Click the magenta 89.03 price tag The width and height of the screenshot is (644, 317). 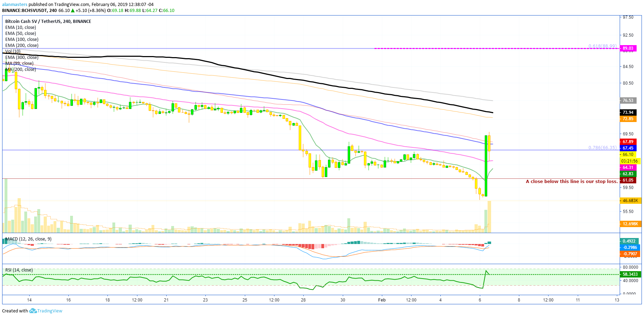pyautogui.click(x=628, y=48)
